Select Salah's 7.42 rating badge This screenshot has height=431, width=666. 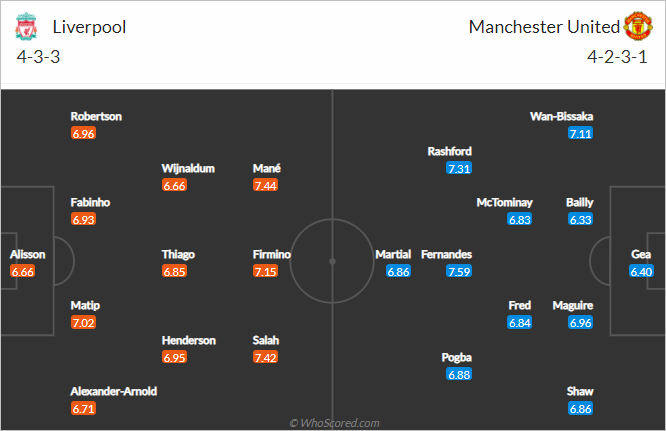tap(265, 358)
